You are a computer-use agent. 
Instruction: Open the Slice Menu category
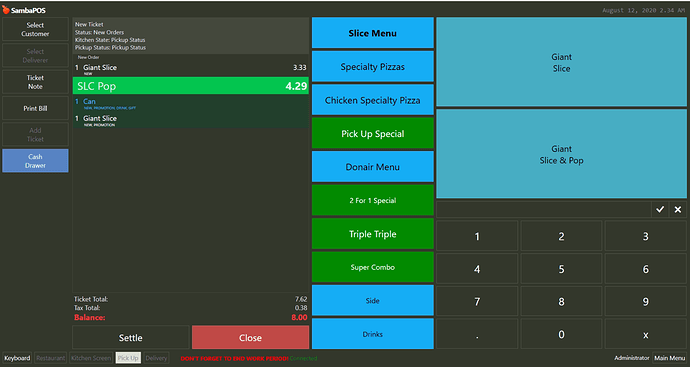click(x=373, y=33)
